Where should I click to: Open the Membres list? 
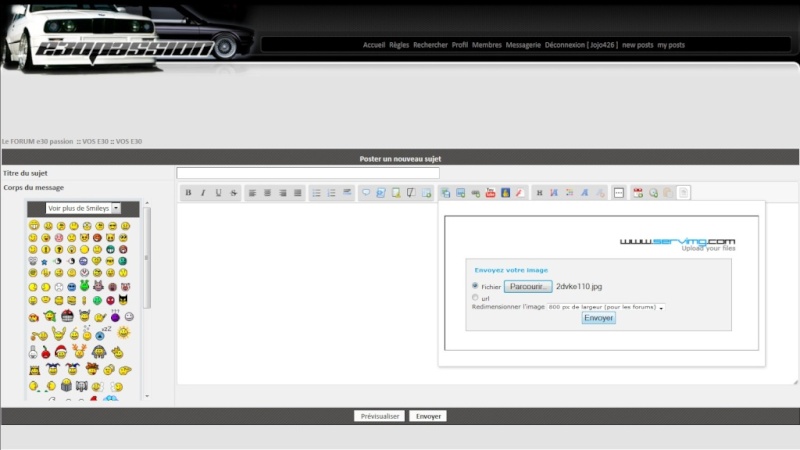point(487,45)
